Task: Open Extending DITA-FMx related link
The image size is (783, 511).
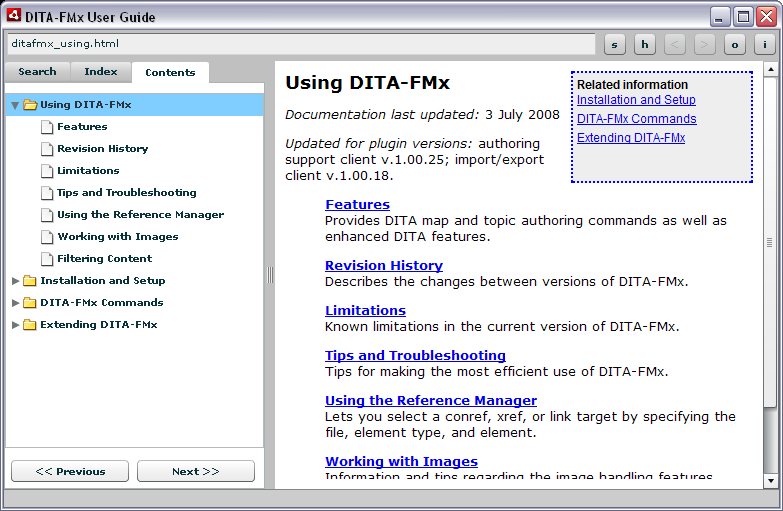Action: pyautogui.click(x=631, y=138)
